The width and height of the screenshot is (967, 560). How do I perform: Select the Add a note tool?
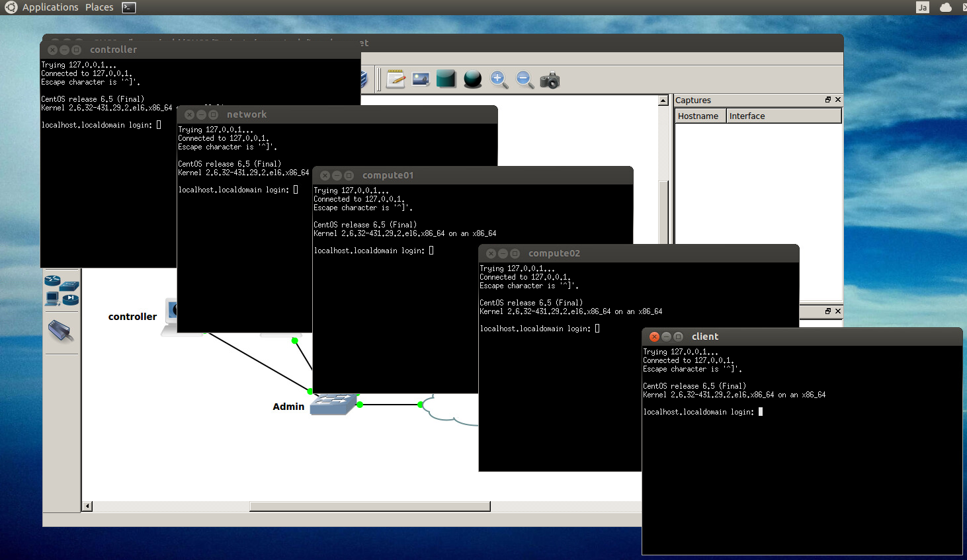click(396, 79)
